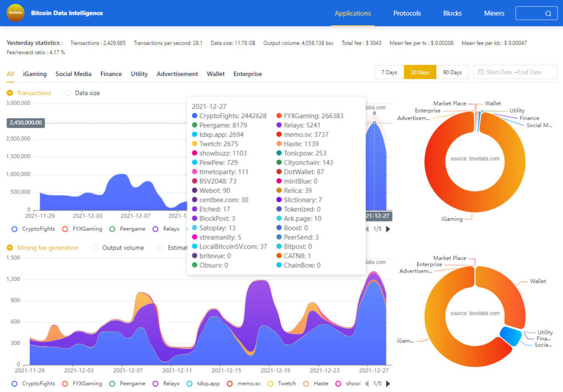The image size is (563, 392).
Task: Select the 7 Days range button
Action: [x=389, y=72]
